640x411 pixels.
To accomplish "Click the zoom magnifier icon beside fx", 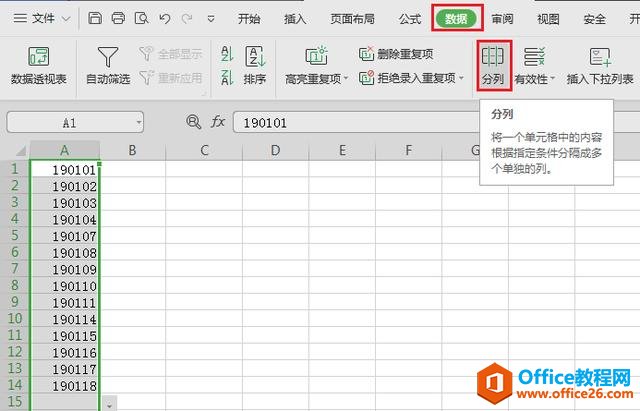I will (193, 122).
